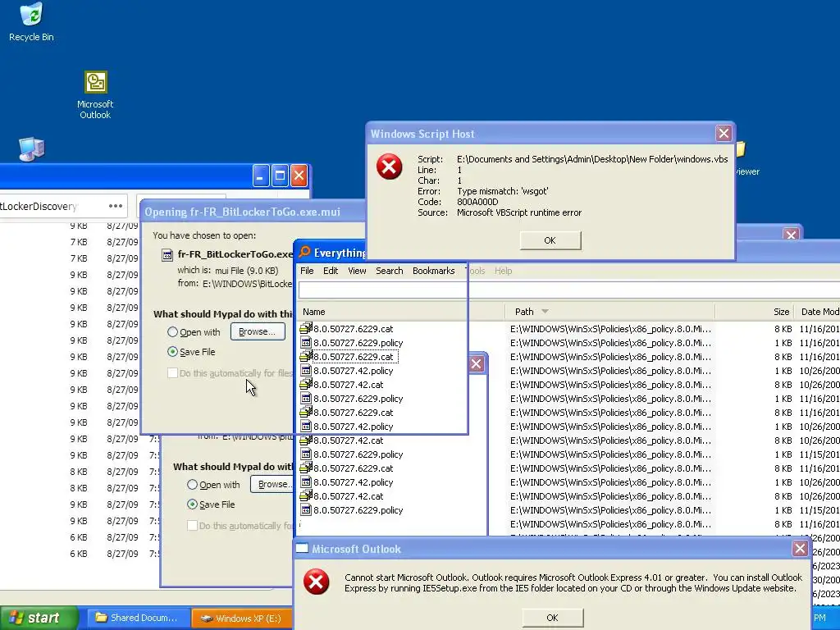Click the icon of first 8.0.50727.42.policy row
Screen dimensions: 840x630
(x=306, y=370)
